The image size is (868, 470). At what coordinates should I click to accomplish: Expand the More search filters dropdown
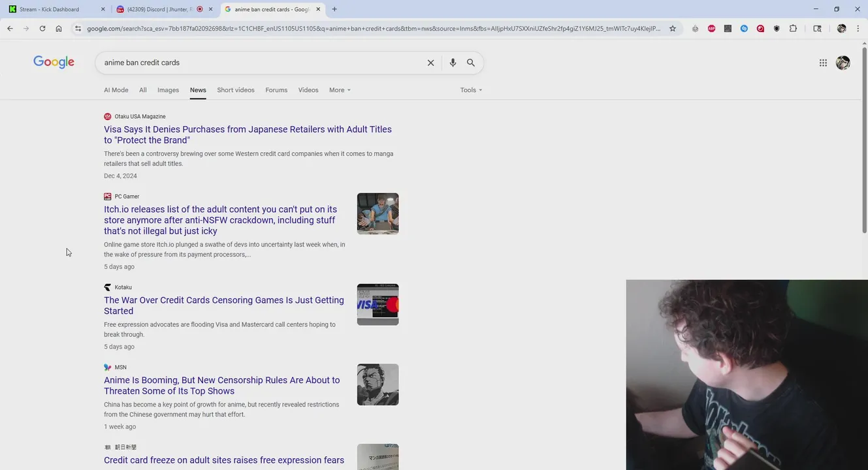click(340, 90)
